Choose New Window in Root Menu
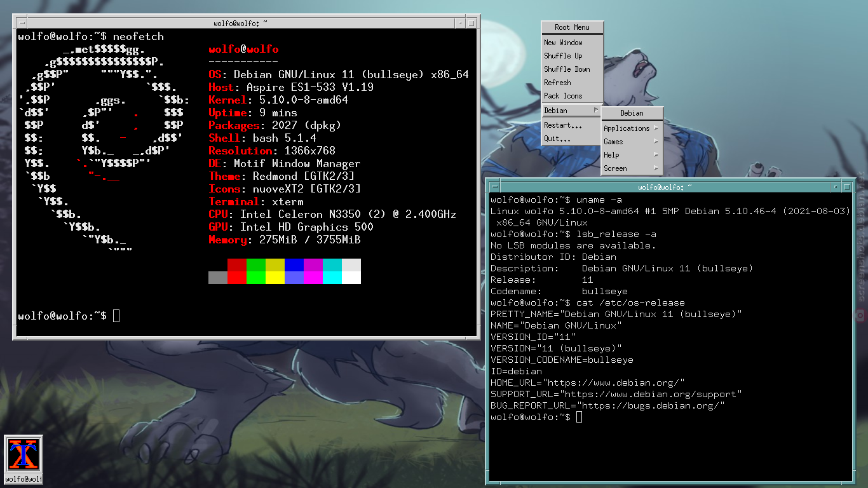 [572, 43]
